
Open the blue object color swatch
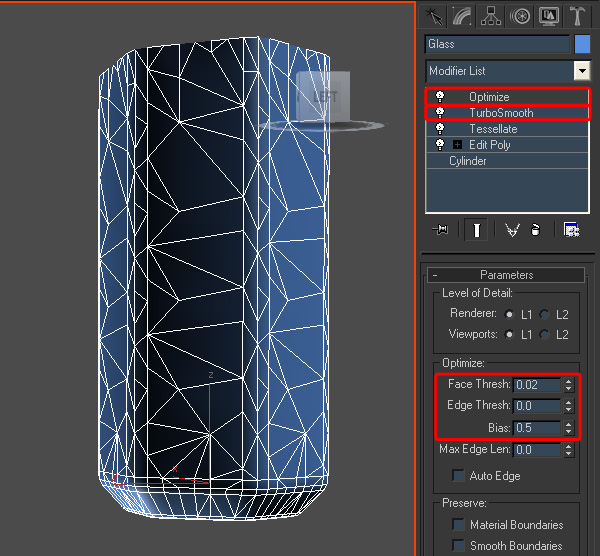pyautogui.click(x=582, y=44)
